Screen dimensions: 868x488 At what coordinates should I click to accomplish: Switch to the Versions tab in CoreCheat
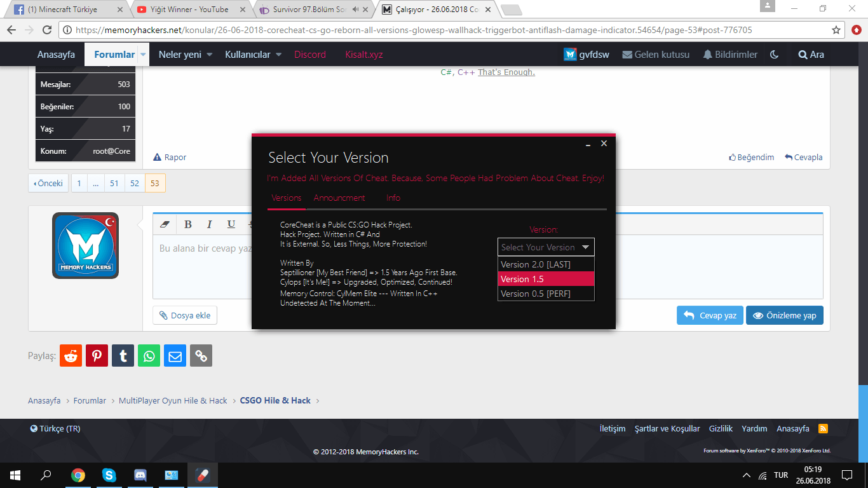click(x=287, y=198)
